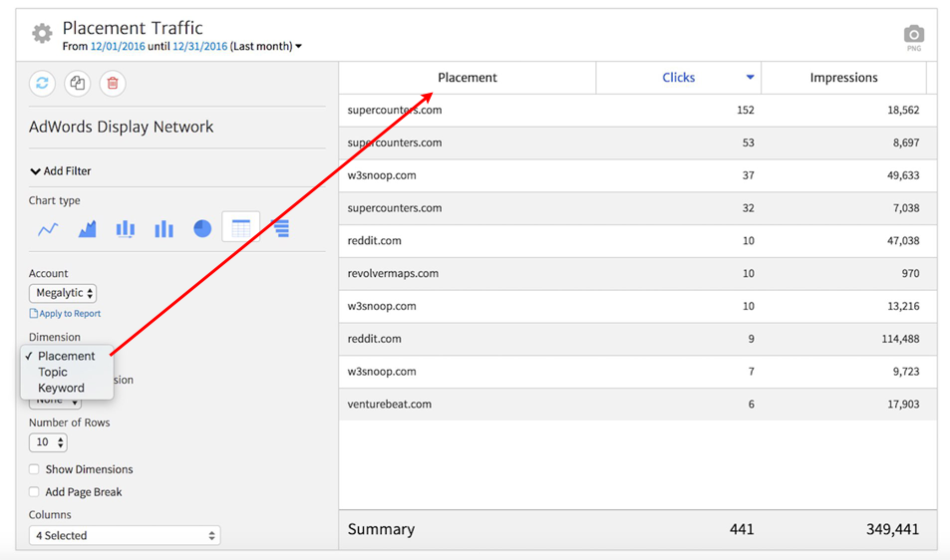Toggle the Add Page Break checkbox
The width and height of the screenshot is (950, 560).
pos(35,491)
